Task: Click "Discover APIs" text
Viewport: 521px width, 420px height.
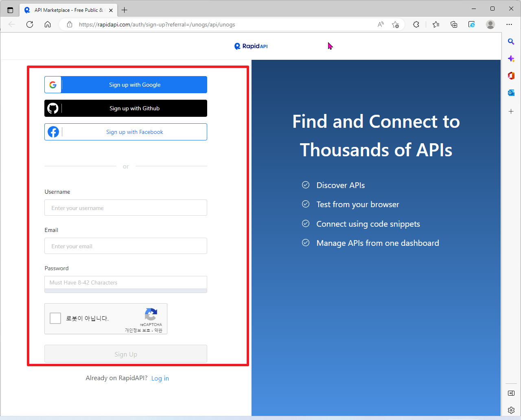Action: (x=341, y=185)
